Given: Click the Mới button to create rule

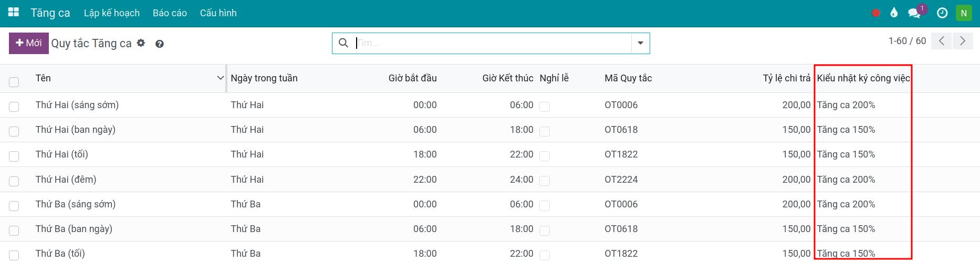Looking at the screenshot, I should pos(29,43).
